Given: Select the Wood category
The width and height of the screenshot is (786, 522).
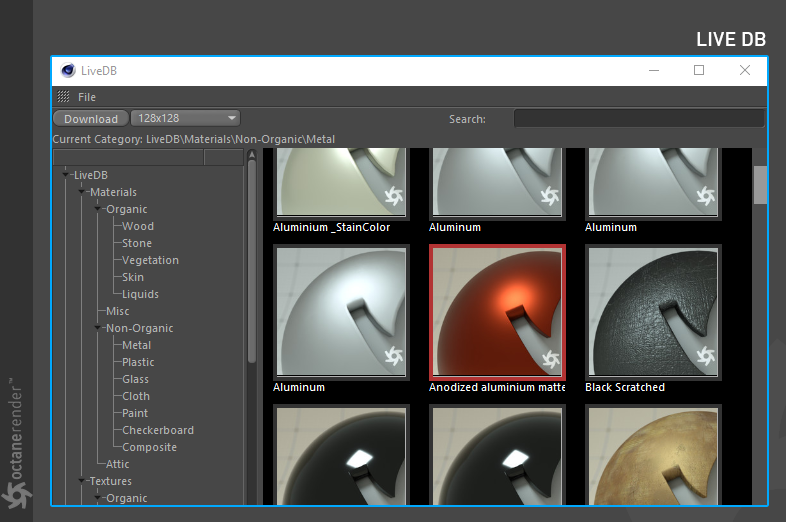Looking at the screenshot, I should [x=138, y=226].
